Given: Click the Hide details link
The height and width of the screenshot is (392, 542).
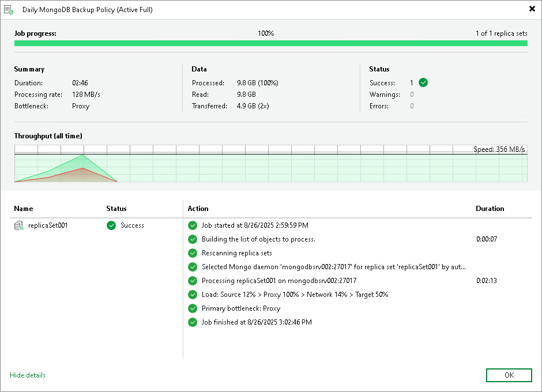Looking at the screenshot, I should point(27,375).
